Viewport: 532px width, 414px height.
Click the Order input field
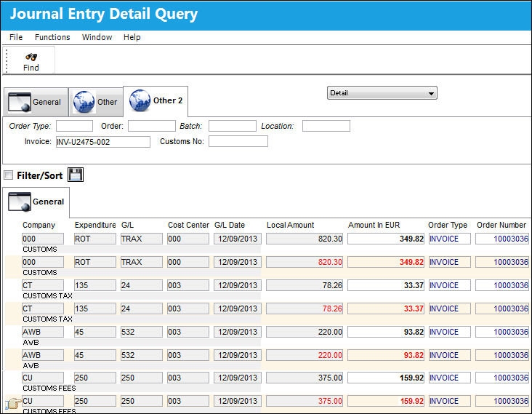click(152, 126)
